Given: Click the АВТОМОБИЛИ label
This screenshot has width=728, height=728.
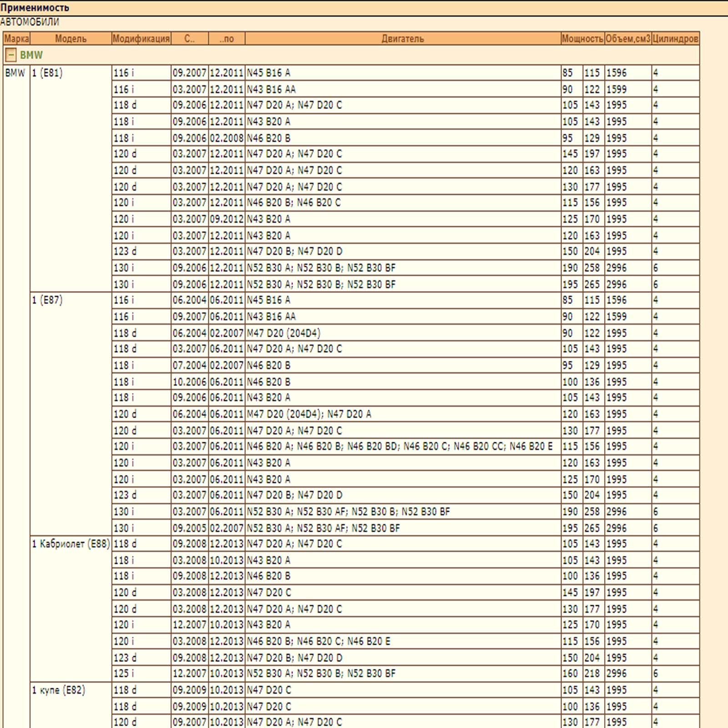Looking at the screenshot, I should click(30, 22).
